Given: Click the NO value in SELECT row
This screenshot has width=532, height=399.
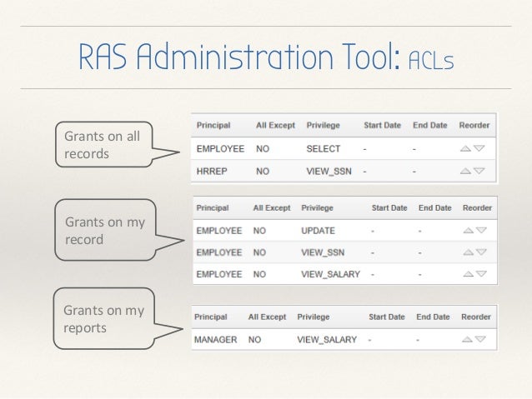Looking at the screenshot, I should coord(263,149).
